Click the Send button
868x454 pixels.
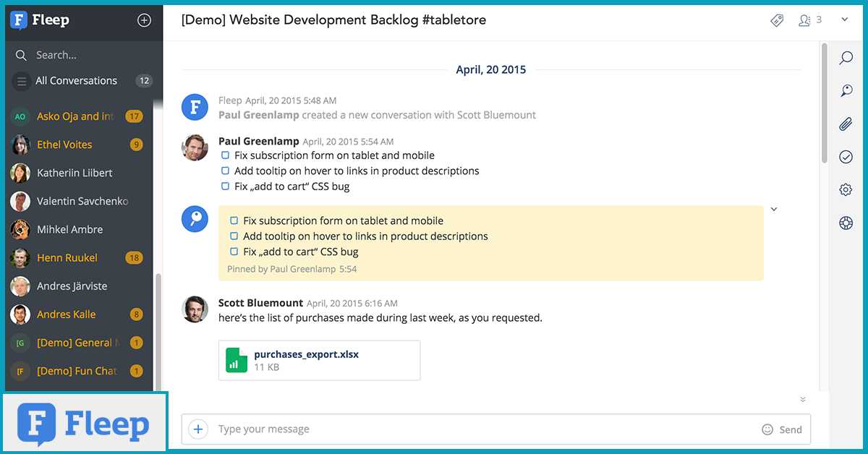[x=790, y=429]
